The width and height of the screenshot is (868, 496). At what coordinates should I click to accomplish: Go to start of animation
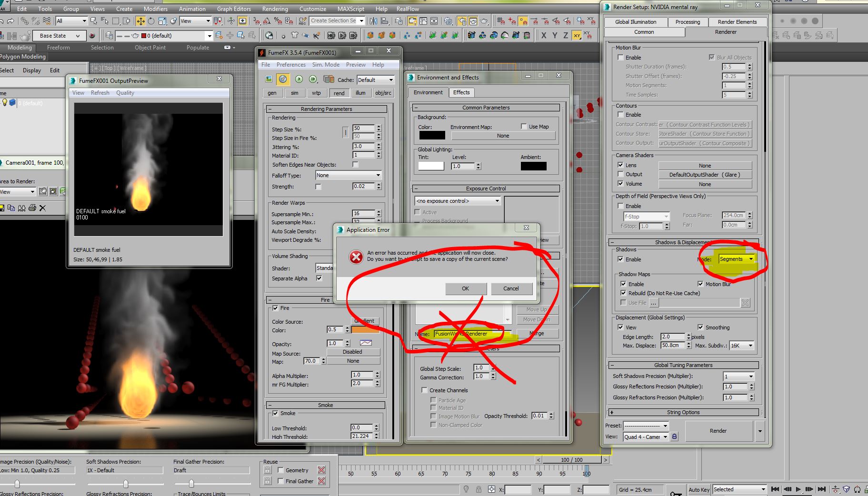coord(776,489)
